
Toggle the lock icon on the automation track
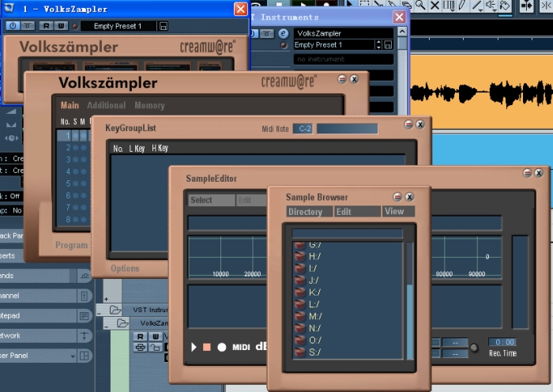155,348
